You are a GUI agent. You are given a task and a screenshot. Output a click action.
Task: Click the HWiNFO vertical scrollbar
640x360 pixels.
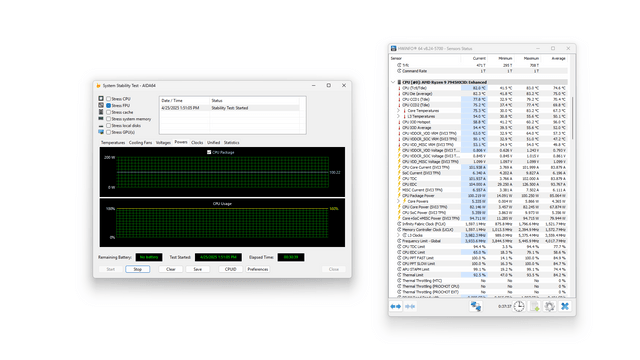[573, 118]
